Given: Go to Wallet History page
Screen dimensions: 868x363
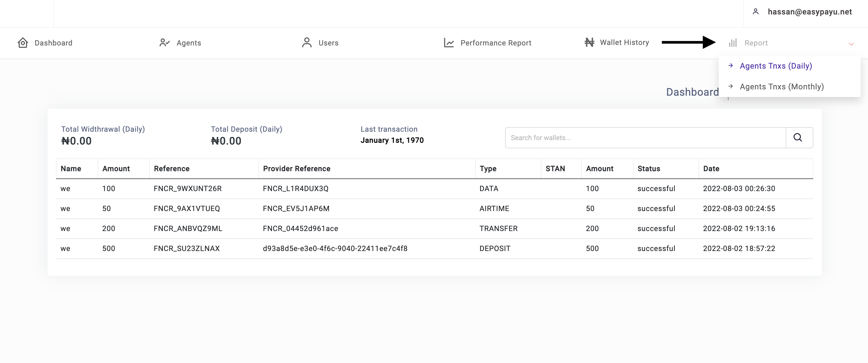Looking at the screenshot, I should click(624, 42).
